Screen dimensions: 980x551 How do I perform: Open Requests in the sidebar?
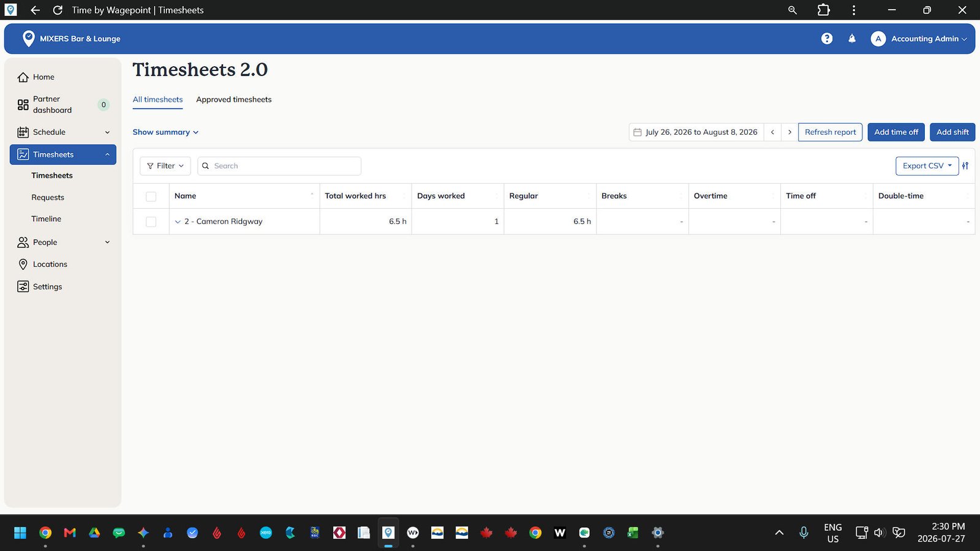48,198
